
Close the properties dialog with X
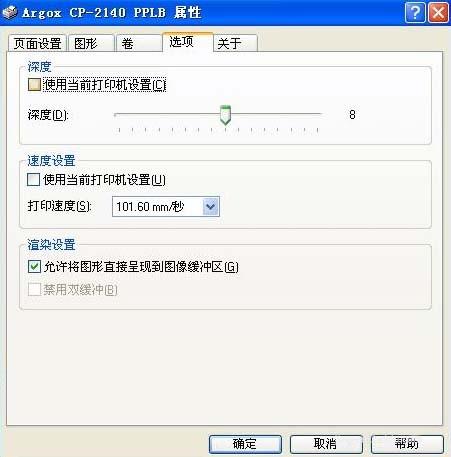coord(438,13)
